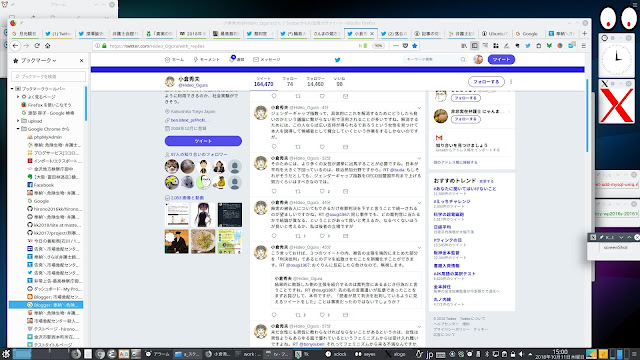
Task: Go to the Firefox home page icon
Action: click(47, 46)
